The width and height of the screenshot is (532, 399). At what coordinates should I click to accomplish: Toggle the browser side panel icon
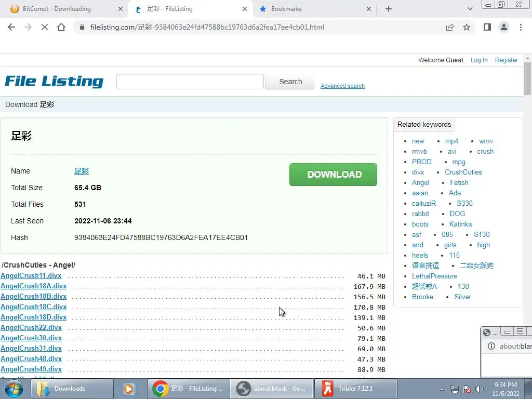point(487,27)
